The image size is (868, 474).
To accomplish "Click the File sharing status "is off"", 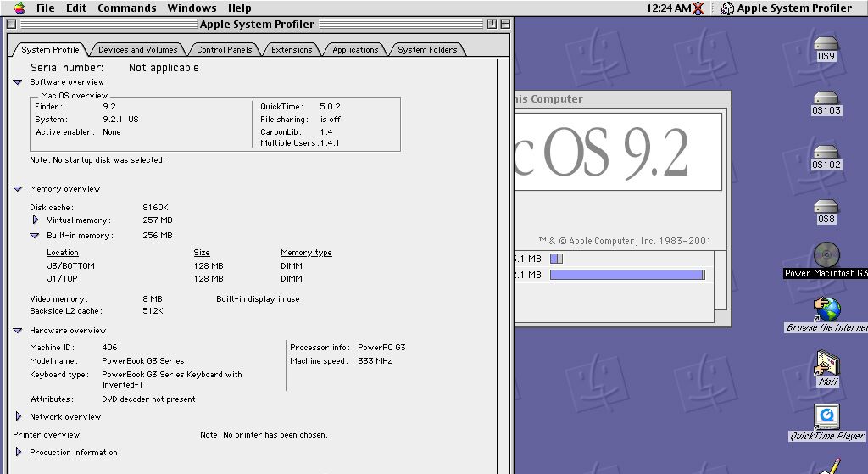I will [x=331, y=119].
